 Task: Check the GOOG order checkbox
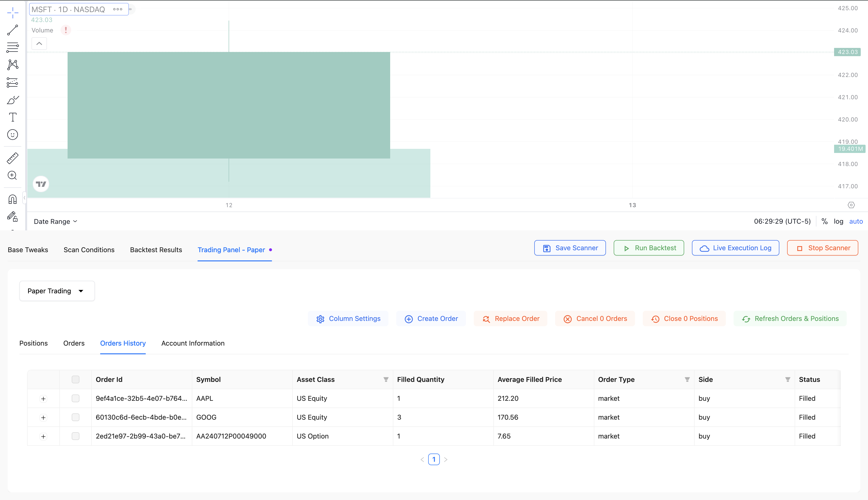(76, 417)
